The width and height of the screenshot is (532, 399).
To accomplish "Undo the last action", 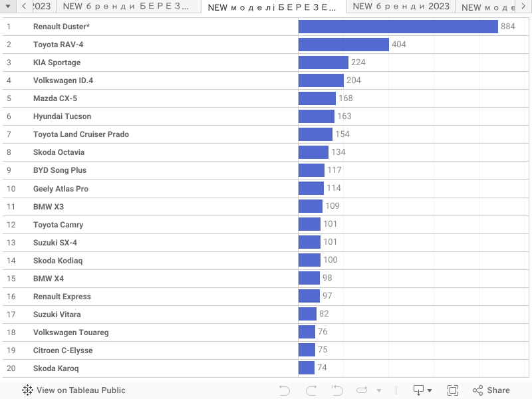I will [x=285, y=390].
